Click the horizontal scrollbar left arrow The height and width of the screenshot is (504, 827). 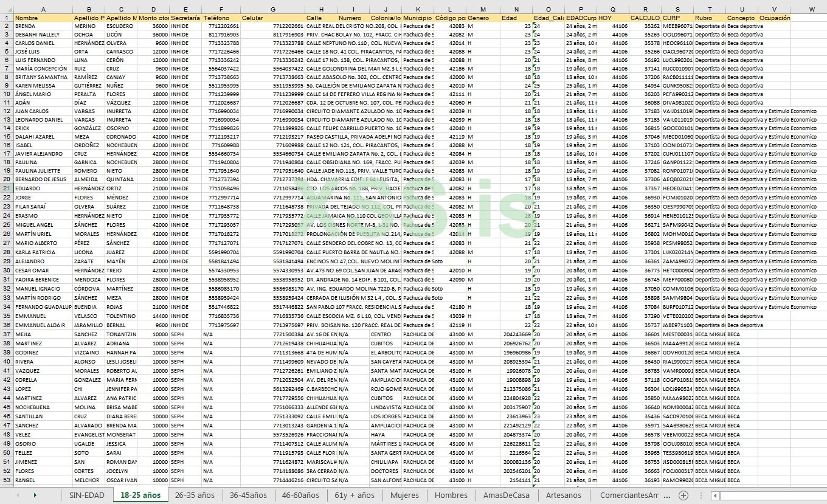click(715, 495)
